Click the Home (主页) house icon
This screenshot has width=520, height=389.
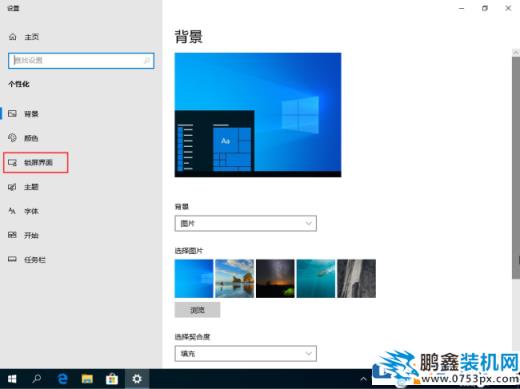pos(13,37)
